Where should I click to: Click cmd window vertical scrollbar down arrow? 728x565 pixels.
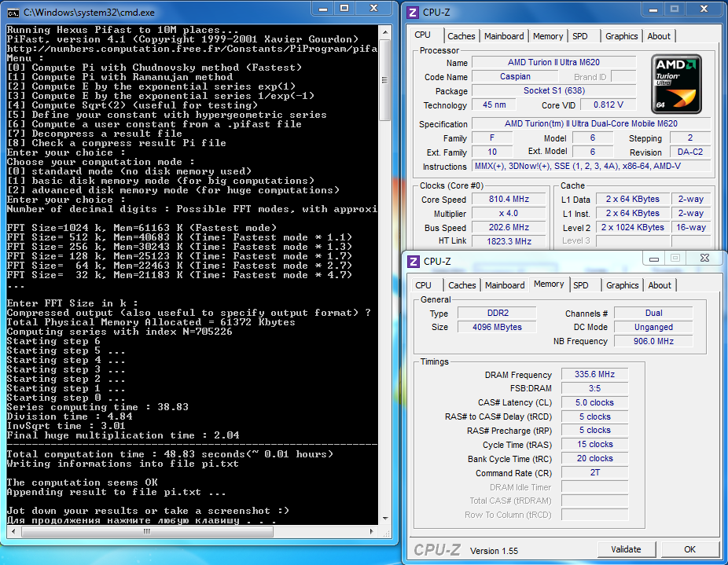[385, 519]
